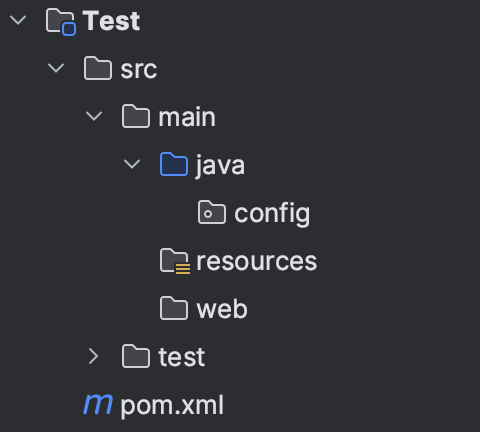Click the test folder icon
This screenshot has height=432, width=480.
point(136,356)
